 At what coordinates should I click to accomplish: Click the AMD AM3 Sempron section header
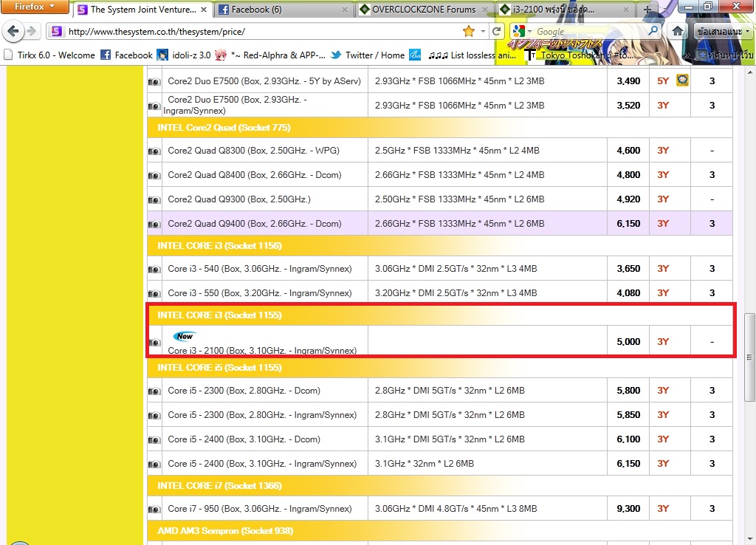(440, 531)
